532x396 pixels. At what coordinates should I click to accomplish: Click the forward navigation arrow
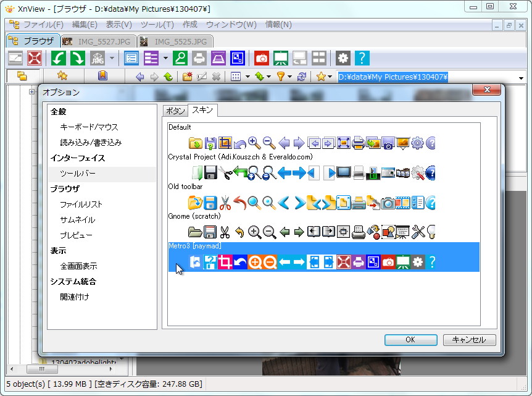click(x=154, y=77)
